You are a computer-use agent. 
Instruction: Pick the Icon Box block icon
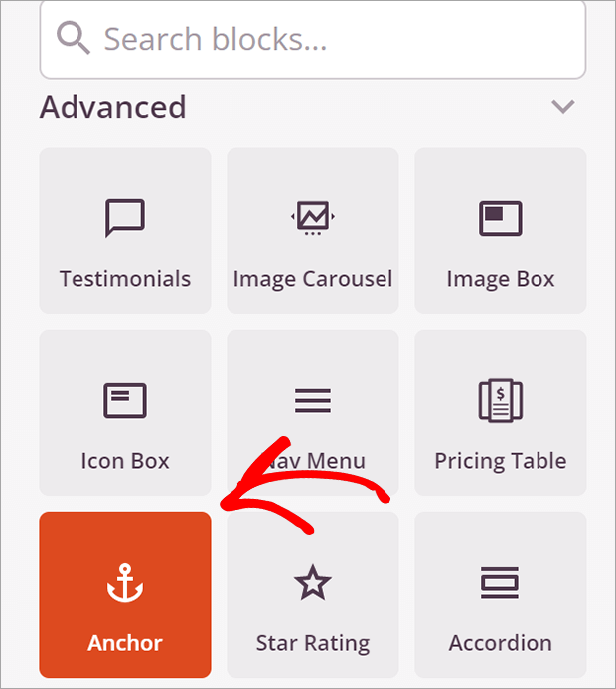125,400
